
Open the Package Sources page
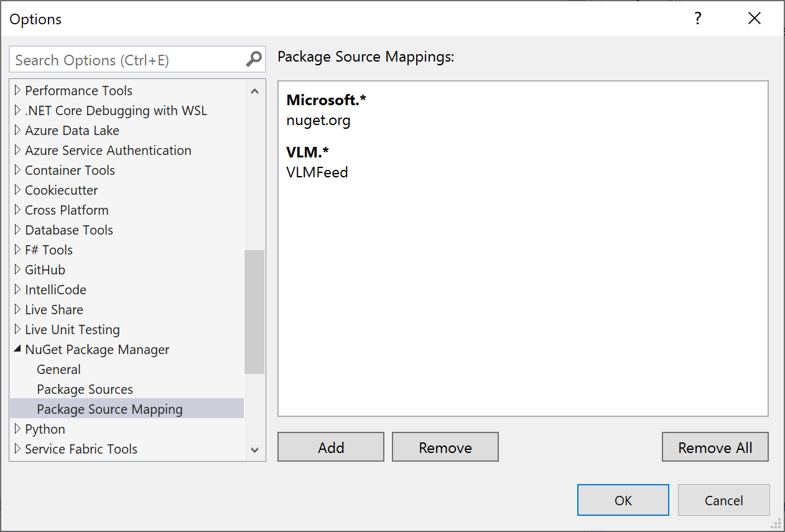[x=85, y=390]
